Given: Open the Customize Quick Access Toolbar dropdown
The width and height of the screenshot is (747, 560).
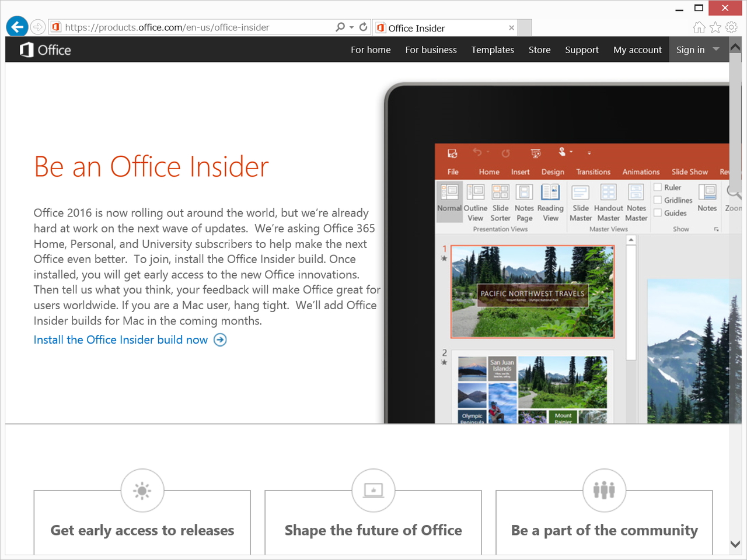Looking at the screenshot, I should pyautogui.click(x=589, y=153).
